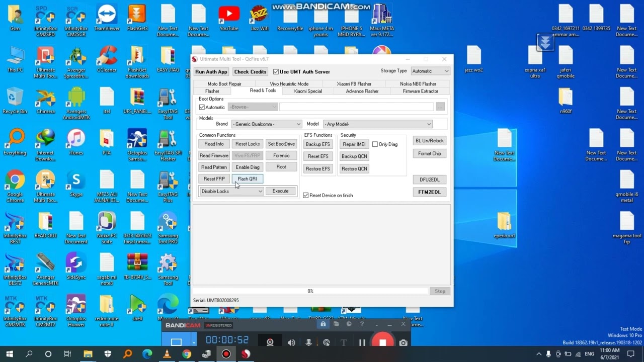Toggle Bandicam speaker sound icon
The width and height of the screenshot is (644, 362).
(291, 342)
